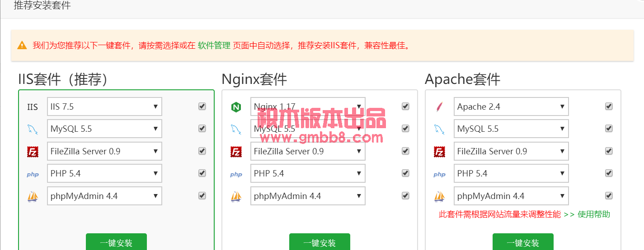Uncheck MySQL 5.5 checkbox in Apache suite
The height and width of the screenshot is (250, 644).
click(x=609, y=128)
